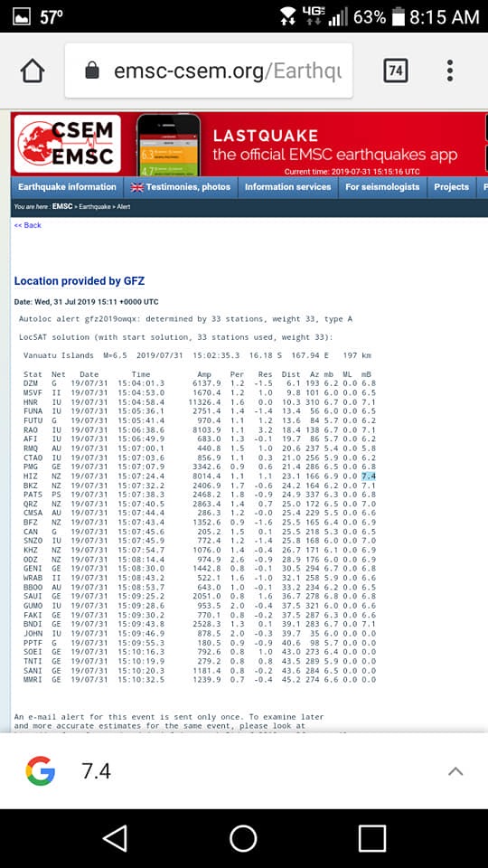This screenshot has width=488, height=868.
Task: Click the CSEM EMSC logo
Action: (x=67, y=144)
